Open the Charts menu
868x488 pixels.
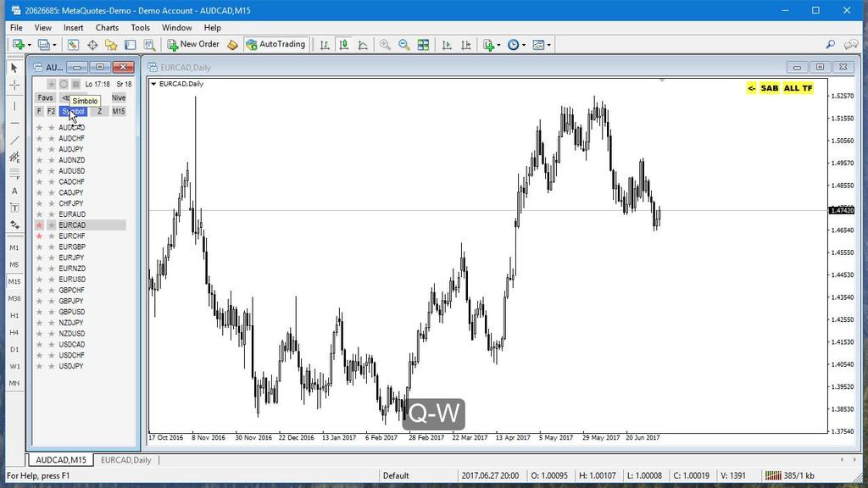tap(106, 27)
